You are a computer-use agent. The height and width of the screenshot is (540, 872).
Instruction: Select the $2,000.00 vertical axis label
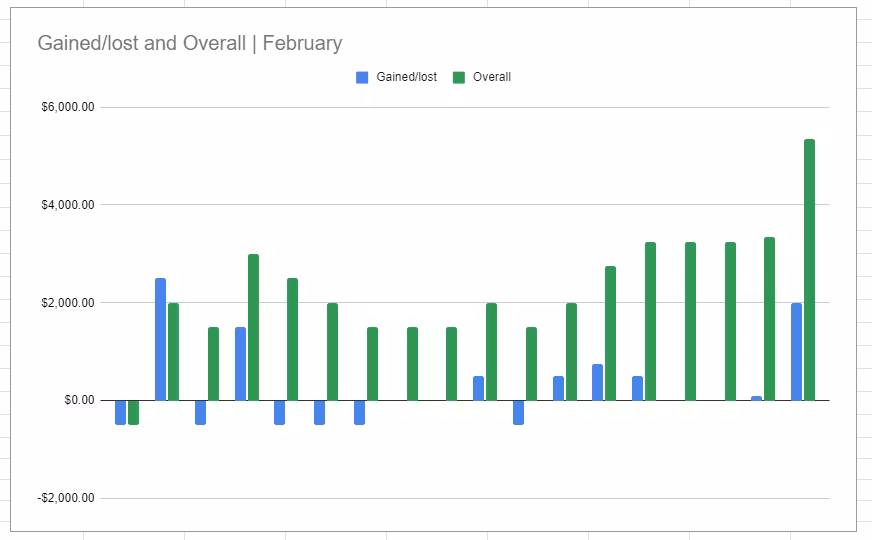pos(68,303)
